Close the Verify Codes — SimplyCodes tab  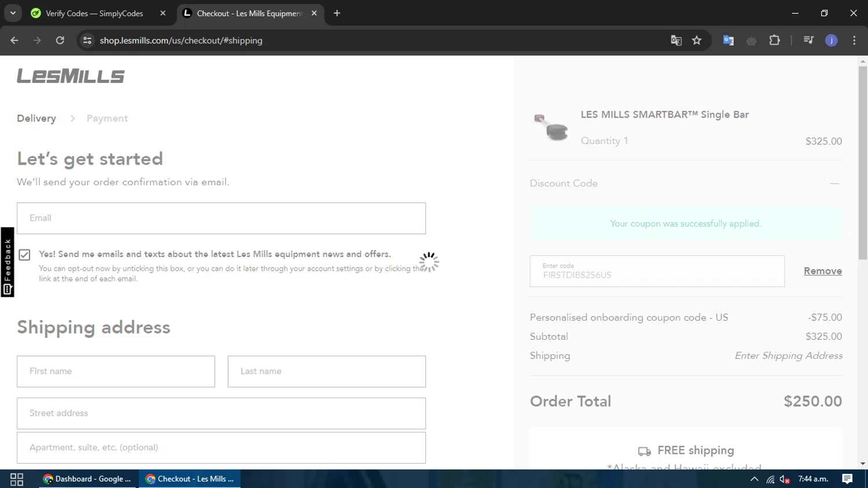163,13
